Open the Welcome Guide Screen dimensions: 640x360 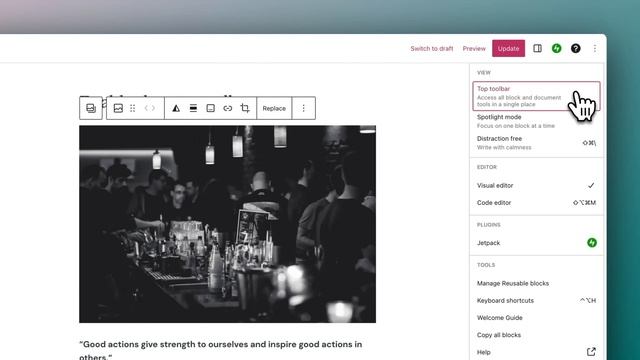pos(536,318)
